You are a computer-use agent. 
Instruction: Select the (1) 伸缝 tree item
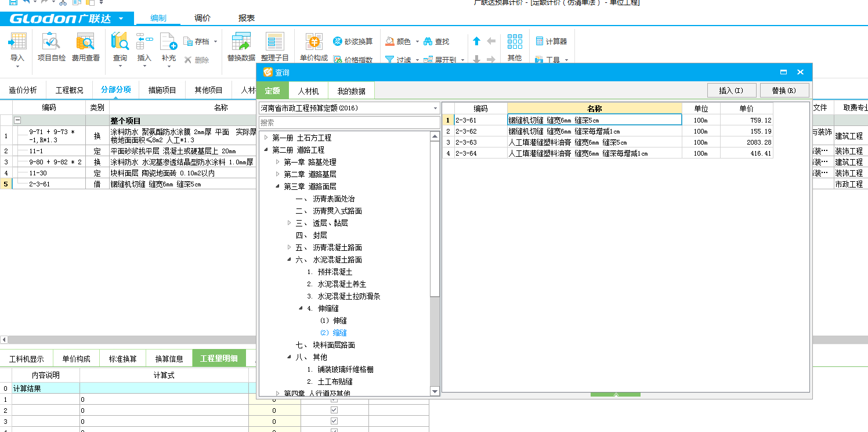click(x=334, y=321)
